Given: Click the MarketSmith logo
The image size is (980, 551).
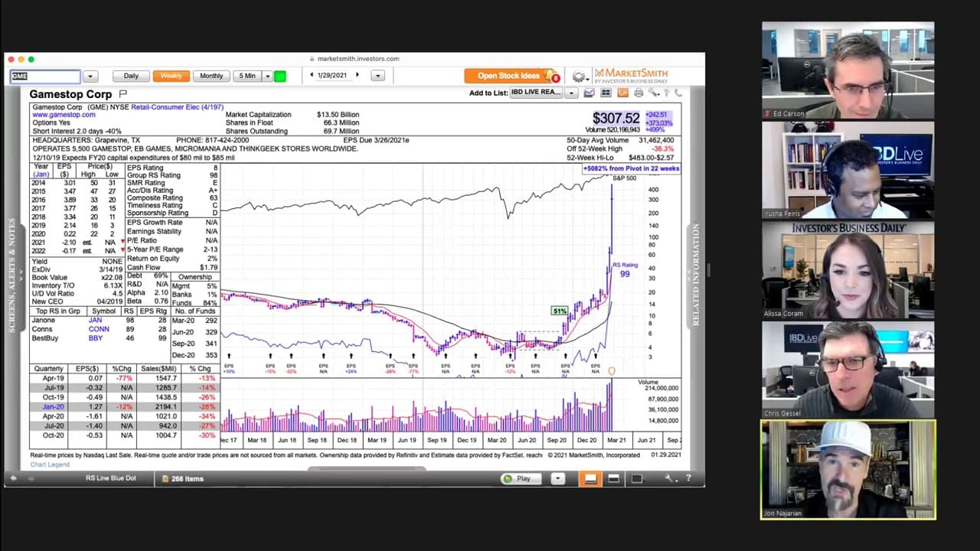Looking at the screenshot, I should coord(631,75).
